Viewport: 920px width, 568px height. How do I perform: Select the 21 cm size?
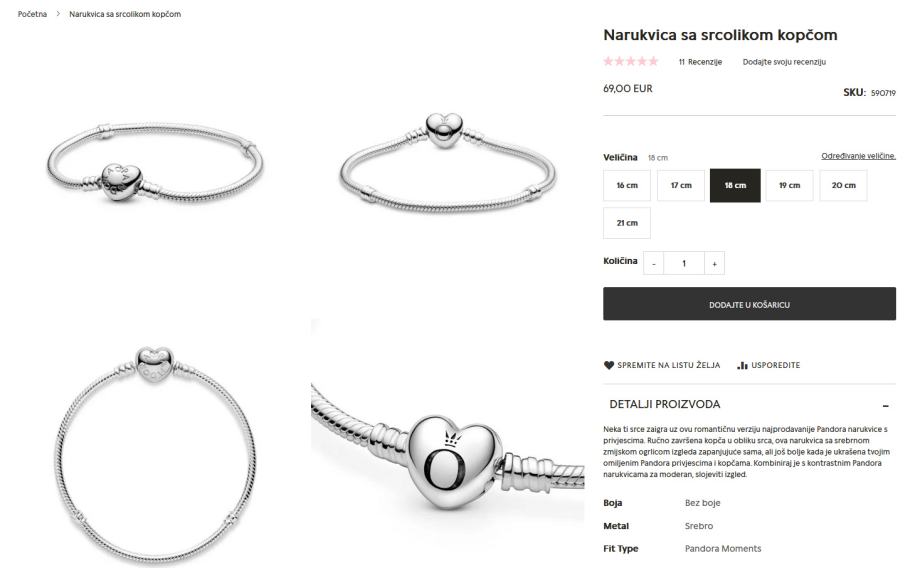click(x=627, y=223)
